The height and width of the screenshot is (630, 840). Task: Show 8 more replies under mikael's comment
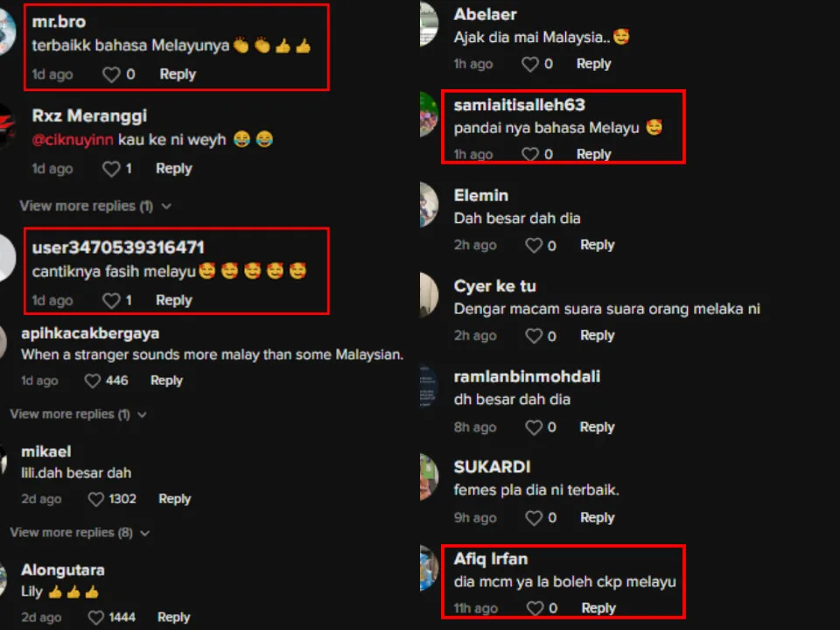[x=80, y=533]
